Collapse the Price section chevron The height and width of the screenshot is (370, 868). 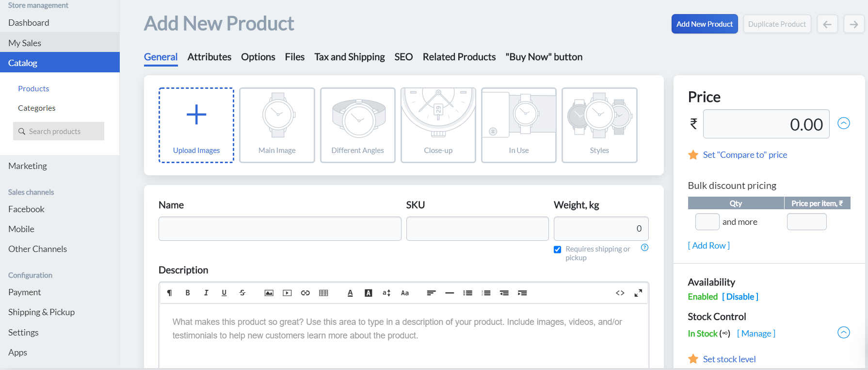(844, 123)
